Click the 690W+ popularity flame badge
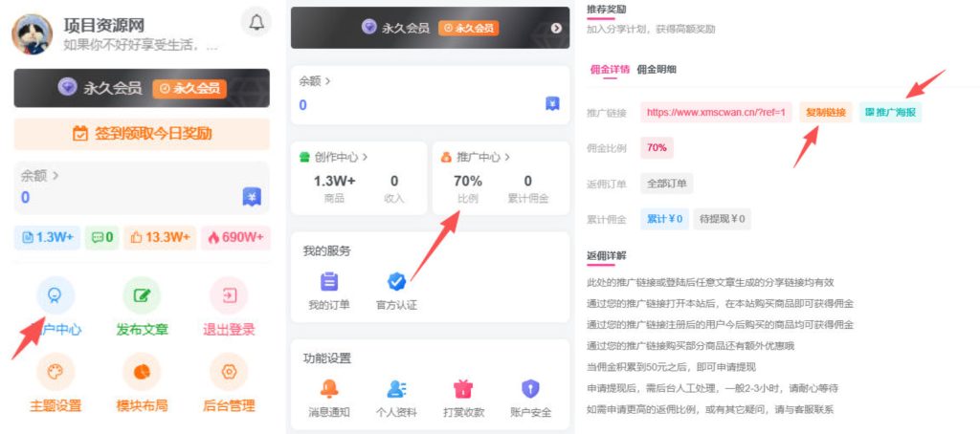This screenshot has height=434, width=980. pyautogui.click(x=235, y=237)
